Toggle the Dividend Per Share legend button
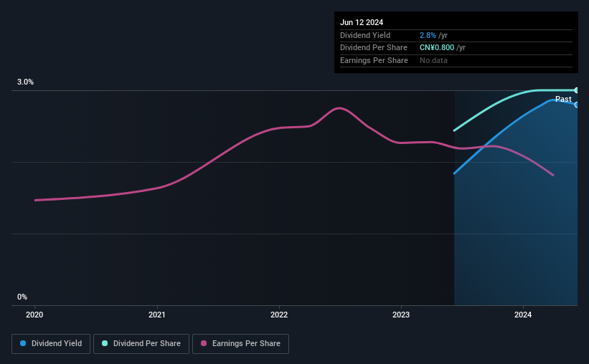 click(x=141, y=344)
